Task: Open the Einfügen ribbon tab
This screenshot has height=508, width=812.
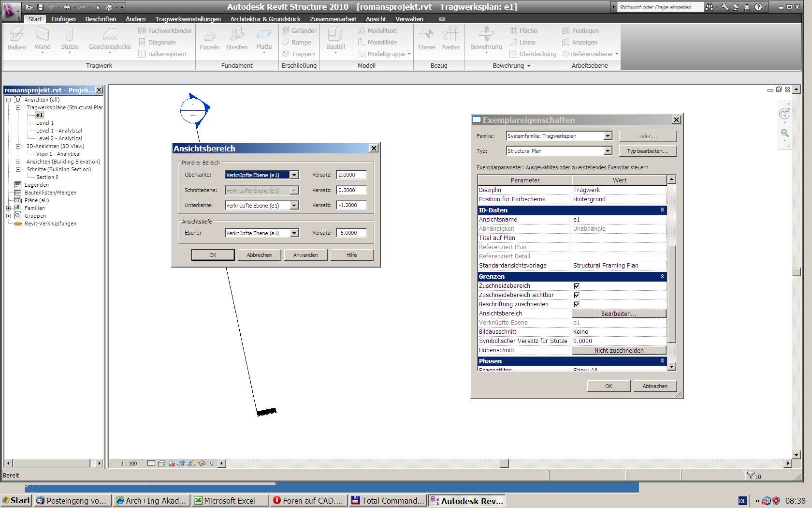Action: (63, 19)
